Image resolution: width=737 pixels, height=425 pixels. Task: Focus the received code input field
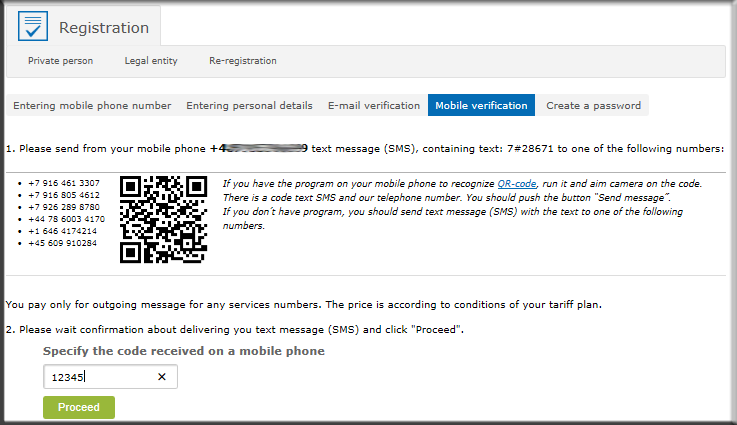[110, 377]
